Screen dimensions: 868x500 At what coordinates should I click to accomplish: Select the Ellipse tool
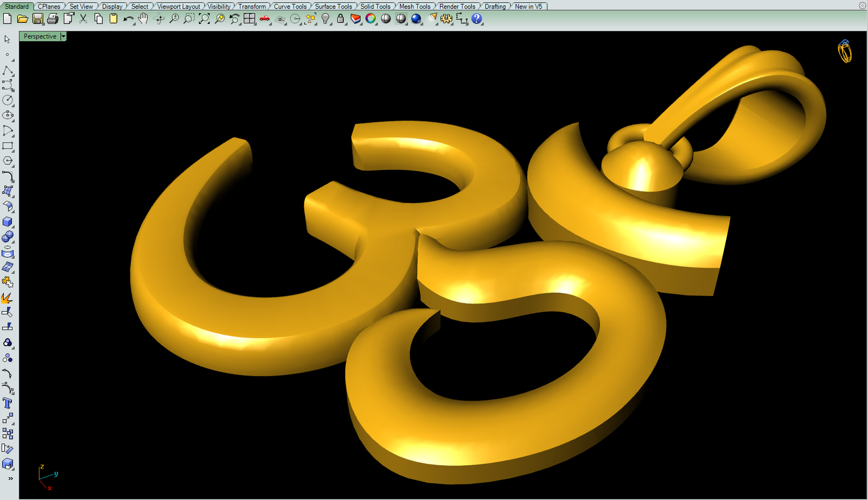pos(8,115)
